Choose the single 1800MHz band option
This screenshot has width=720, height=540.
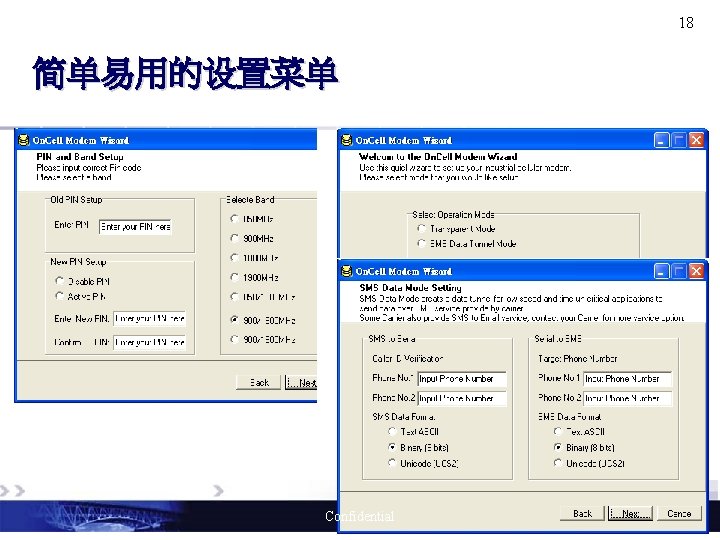(x=234, y=257)
